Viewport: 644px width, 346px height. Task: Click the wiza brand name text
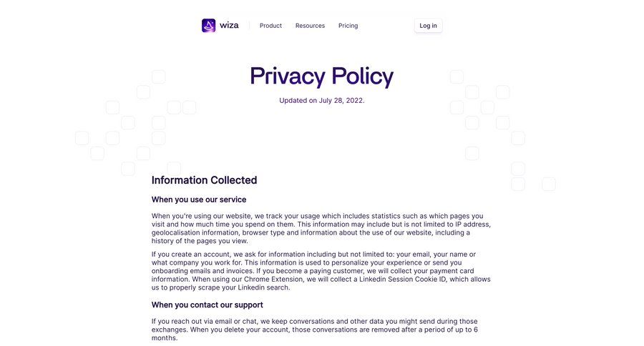click(x=230, y=26)
